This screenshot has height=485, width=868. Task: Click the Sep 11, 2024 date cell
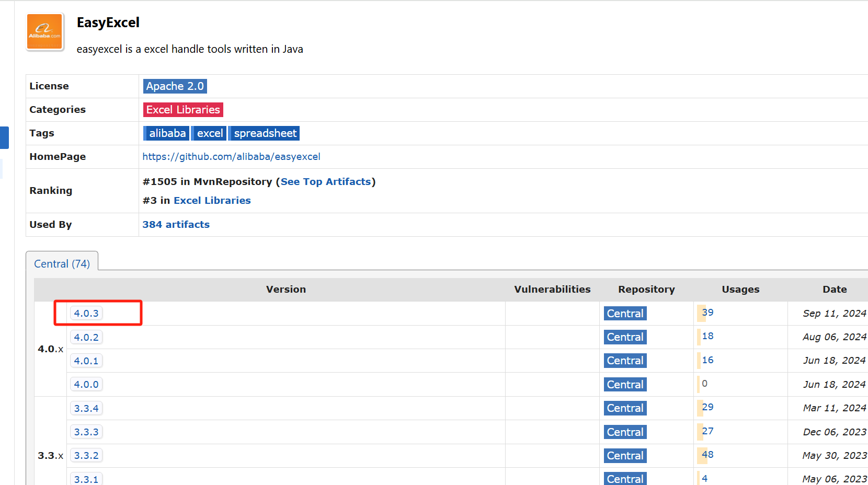(835, 314)
